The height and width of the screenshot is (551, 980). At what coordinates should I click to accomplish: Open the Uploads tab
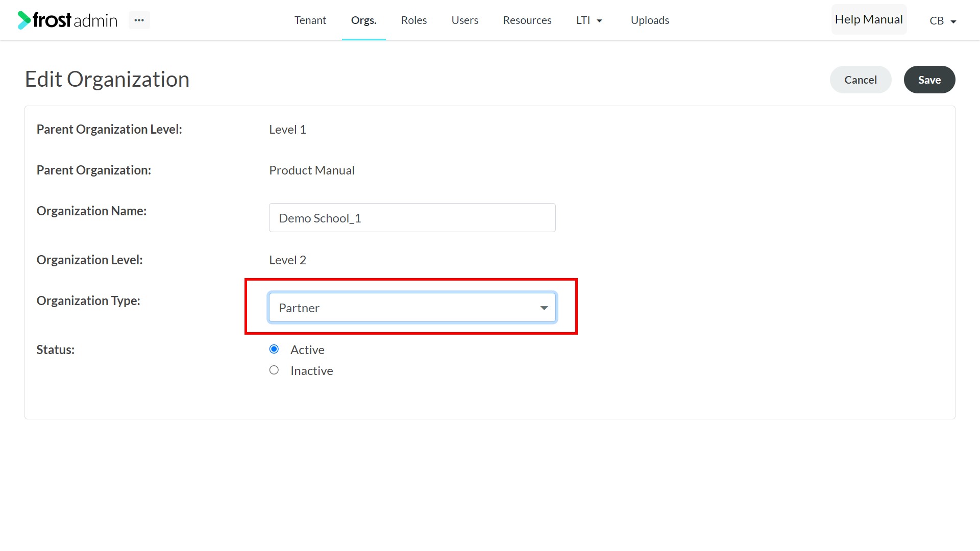[650, 20]
